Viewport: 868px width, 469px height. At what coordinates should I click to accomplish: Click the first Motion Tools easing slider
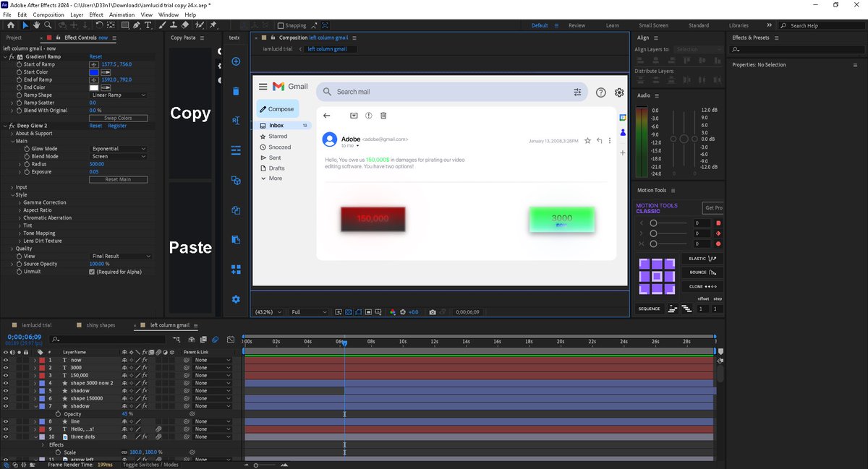point(668,223)
